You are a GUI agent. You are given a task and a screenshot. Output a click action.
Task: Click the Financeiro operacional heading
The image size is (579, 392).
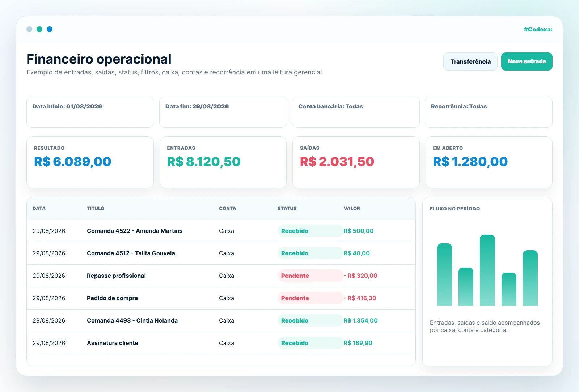99,59
